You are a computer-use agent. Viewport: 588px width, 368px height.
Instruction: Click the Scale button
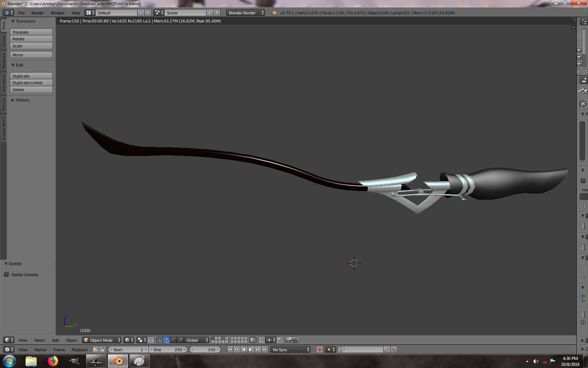[x=31, y=46]
